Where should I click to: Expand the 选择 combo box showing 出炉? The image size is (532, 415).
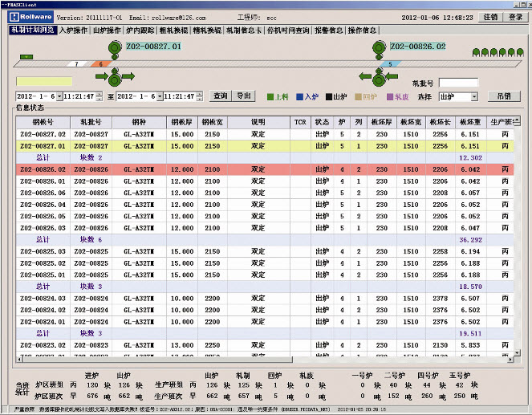pos(473,96)
